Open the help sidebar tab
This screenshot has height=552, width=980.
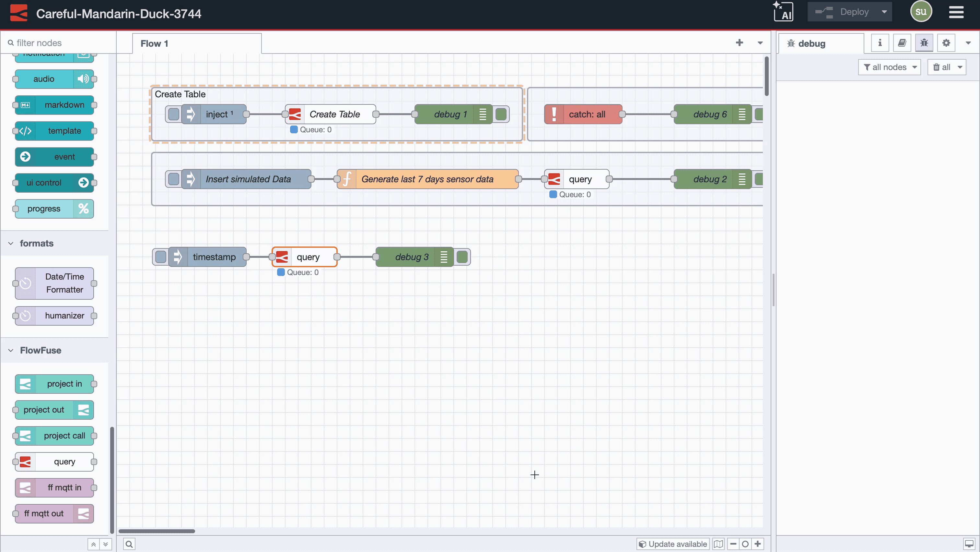point(903,42)
